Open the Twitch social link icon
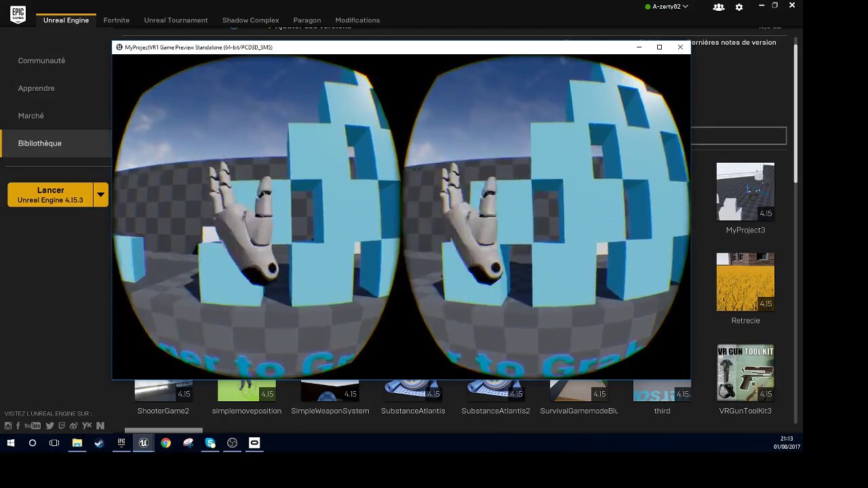This screenshot has height=488, width=868. coord(62,426)
